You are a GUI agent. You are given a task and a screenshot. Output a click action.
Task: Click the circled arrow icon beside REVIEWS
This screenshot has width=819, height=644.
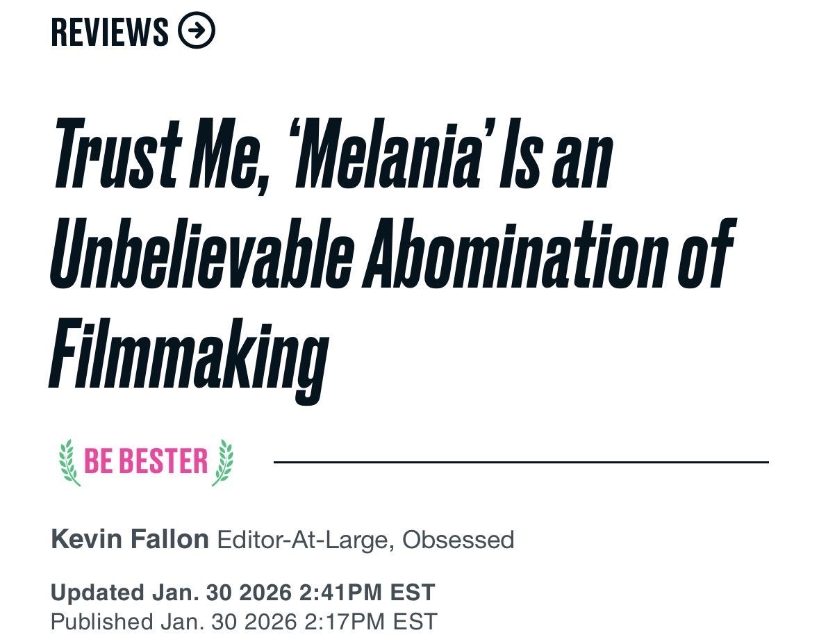pos(197,31)
